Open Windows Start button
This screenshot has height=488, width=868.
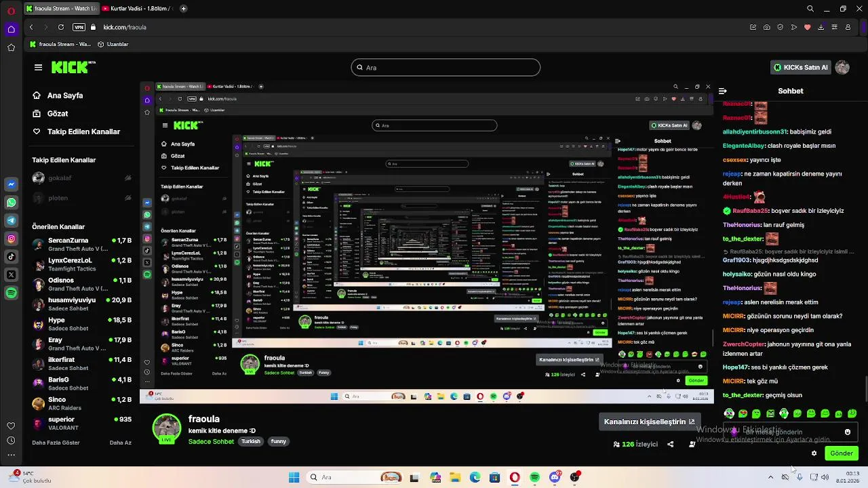click(294, 477)
